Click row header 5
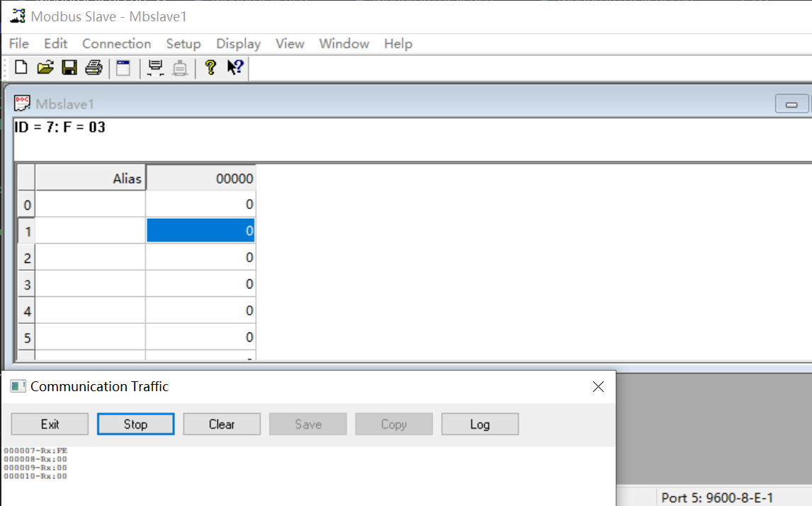The height and width of the screenshot is (506, 812). tap(26, 337)
